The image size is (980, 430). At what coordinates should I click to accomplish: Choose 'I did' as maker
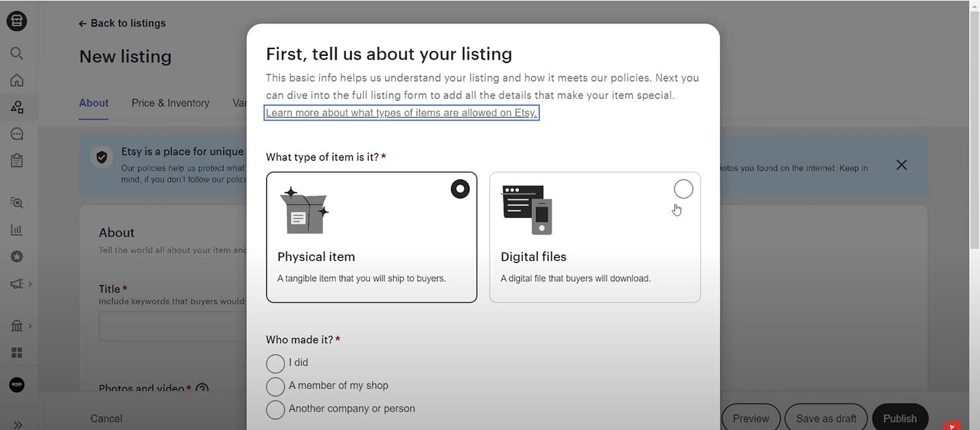click(275, 363)
